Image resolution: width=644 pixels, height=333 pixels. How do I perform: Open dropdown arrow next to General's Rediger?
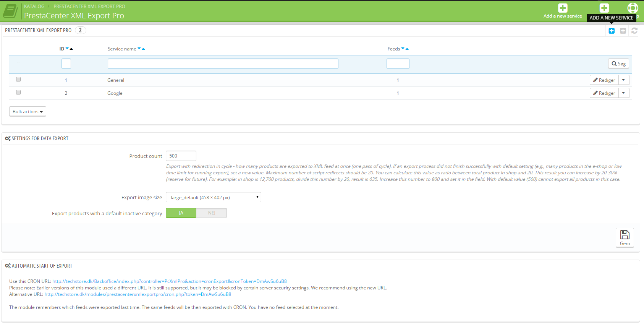[x=624, y=80]
